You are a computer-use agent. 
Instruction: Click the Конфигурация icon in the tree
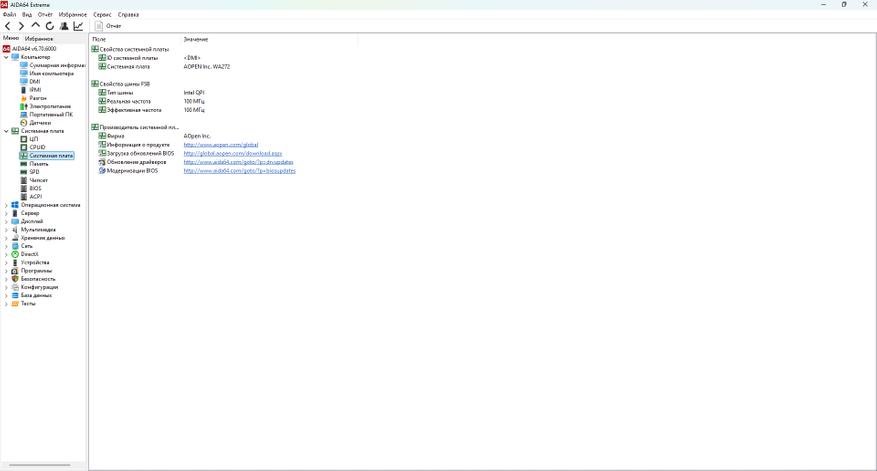point(15,287)
